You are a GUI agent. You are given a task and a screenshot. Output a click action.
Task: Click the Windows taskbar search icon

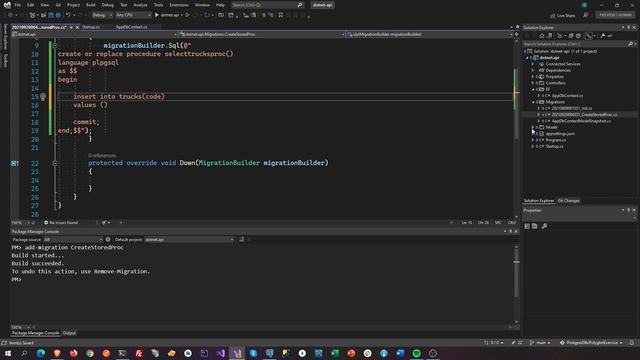(x=24, y=353)
